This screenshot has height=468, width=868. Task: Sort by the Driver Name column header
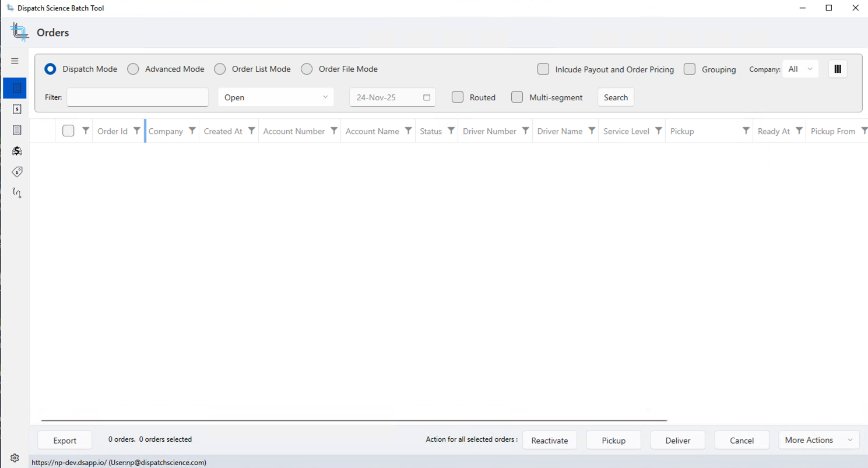[x=560, y=131]
